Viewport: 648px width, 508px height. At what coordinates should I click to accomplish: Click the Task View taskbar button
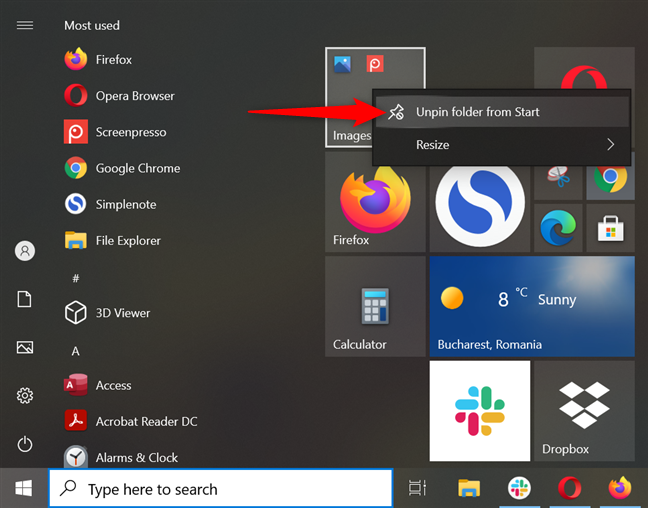pos(417,488)
